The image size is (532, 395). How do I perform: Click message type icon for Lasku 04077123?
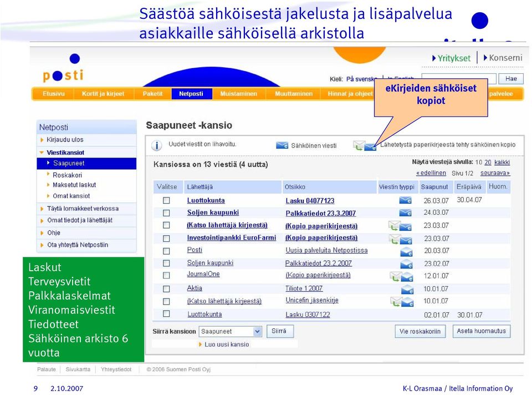tap(405, 200)
